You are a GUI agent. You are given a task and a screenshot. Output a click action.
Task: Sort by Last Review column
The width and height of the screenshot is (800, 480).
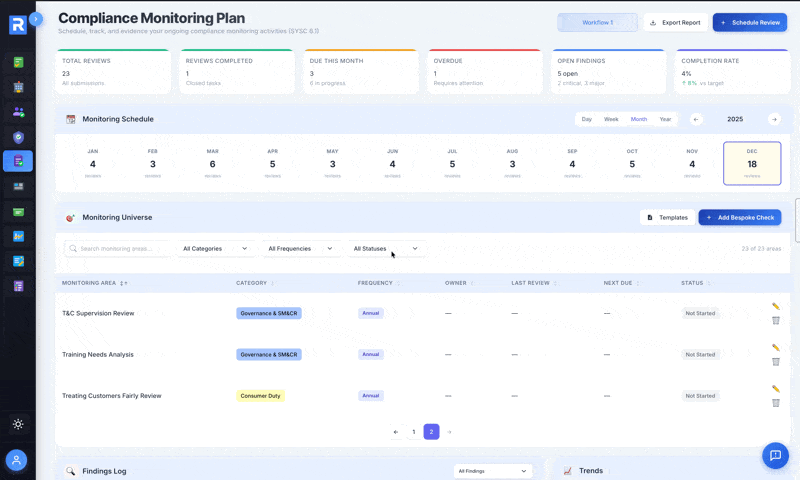534,283
